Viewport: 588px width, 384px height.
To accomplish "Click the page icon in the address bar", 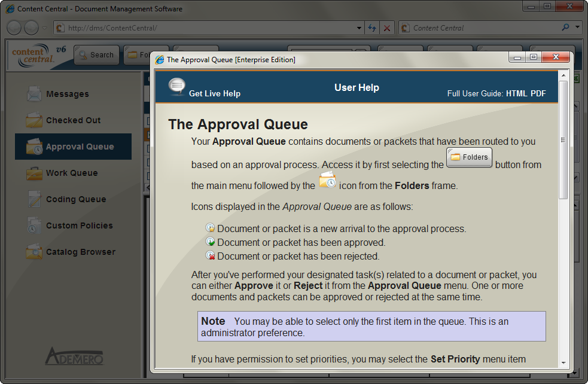I will click(60, 28).
